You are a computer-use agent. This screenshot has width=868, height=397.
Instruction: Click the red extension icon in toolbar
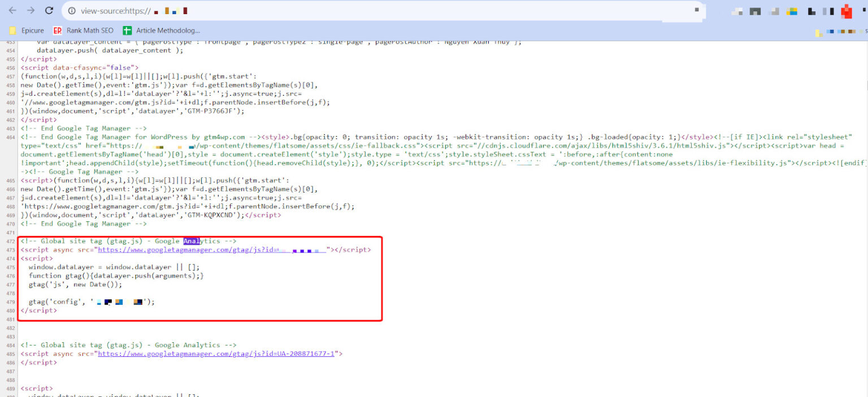[x=846, y=11]
